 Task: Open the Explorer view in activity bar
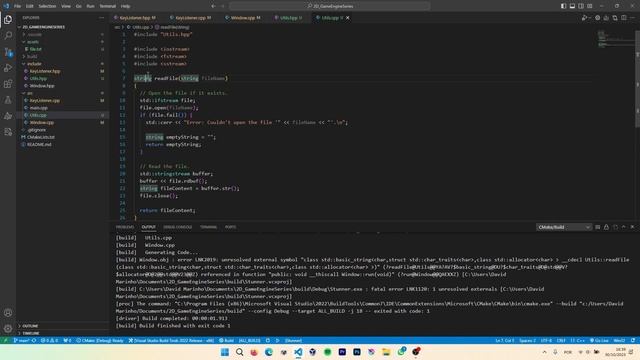pos(8,20)
